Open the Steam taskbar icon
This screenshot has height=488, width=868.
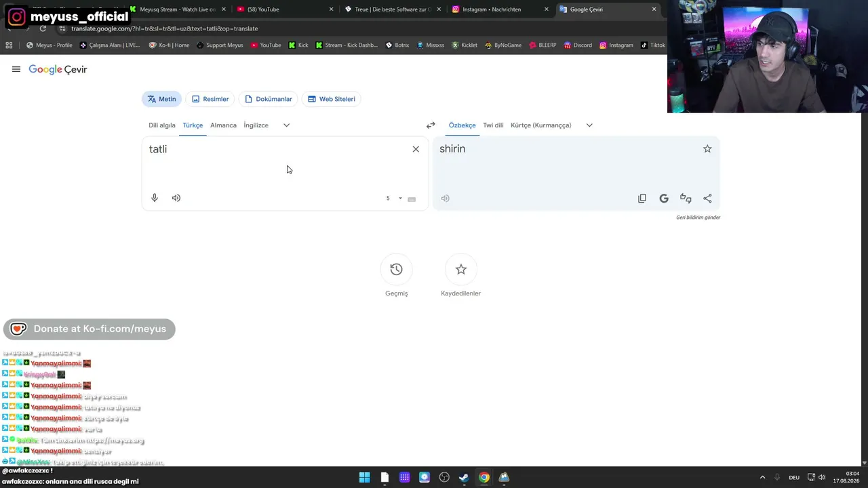[464, 477]
